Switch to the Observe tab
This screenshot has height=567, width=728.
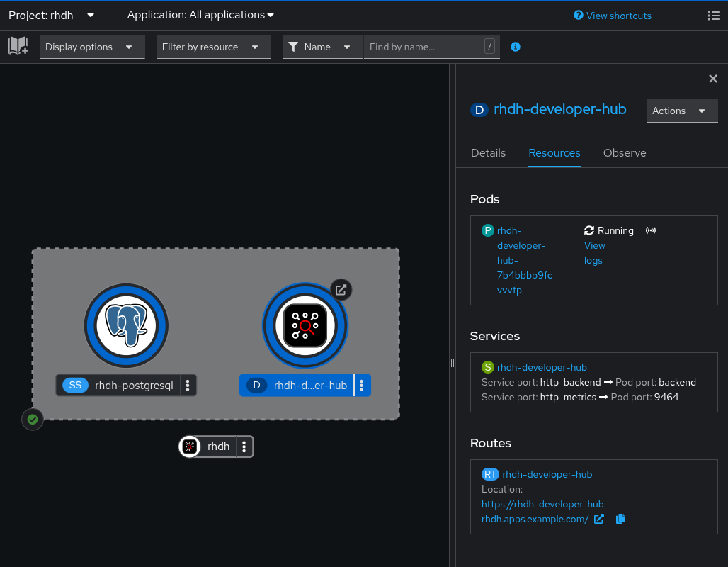[x=624, y=153]
